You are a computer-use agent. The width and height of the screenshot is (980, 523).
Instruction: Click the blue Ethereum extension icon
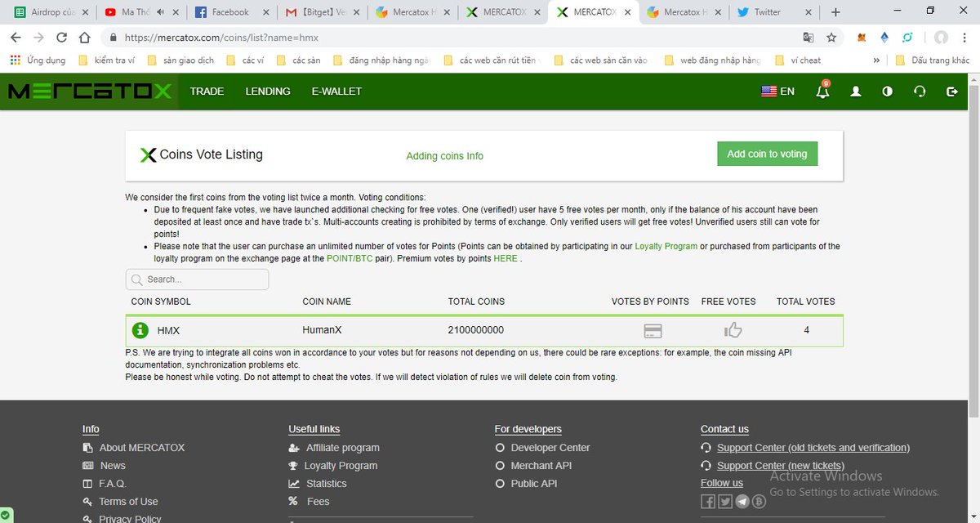pos(884,38)
